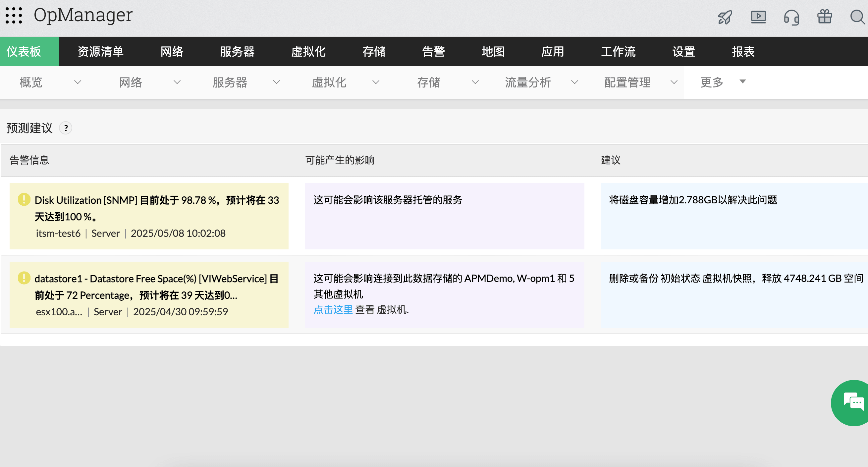Click the search magnifier icon

[857, 17]
